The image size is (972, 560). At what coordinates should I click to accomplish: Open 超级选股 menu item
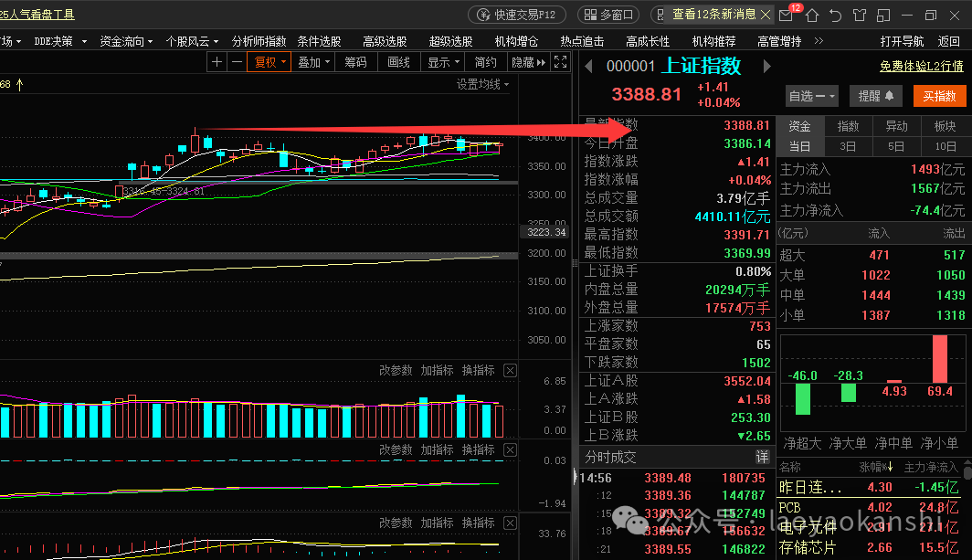click(450, 41)
